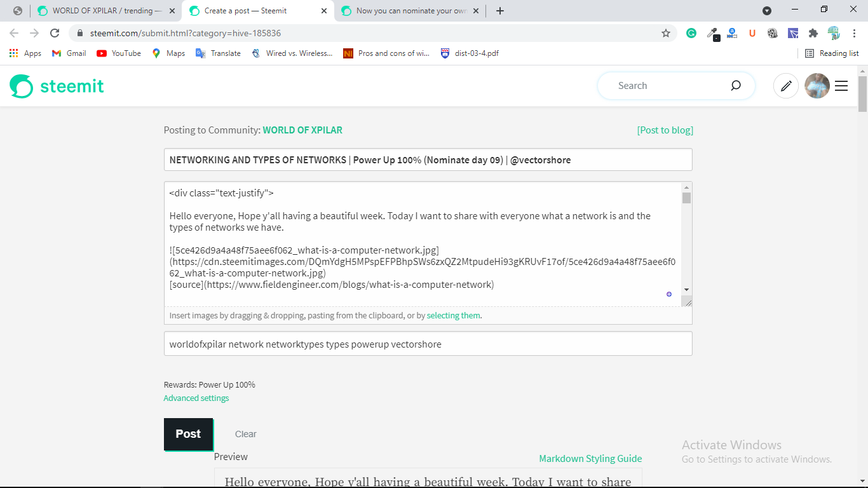Click the Clear button

pyautogui.click(x=246, y=434)
